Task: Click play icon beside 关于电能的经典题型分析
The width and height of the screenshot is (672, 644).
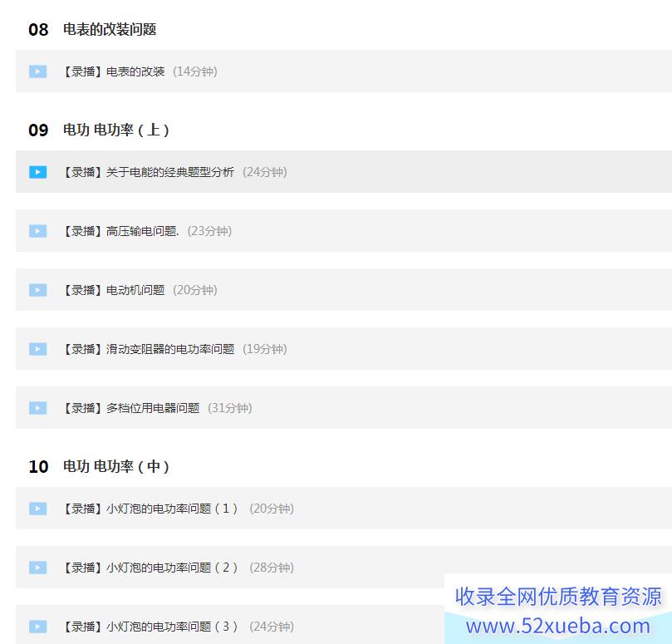Action: (x=37, y=172)
